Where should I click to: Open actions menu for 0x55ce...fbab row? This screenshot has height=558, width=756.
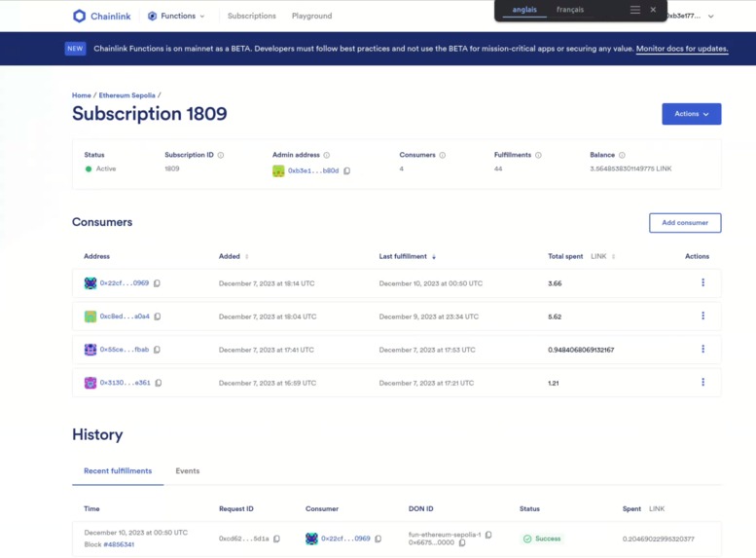[x=702, y=349]
